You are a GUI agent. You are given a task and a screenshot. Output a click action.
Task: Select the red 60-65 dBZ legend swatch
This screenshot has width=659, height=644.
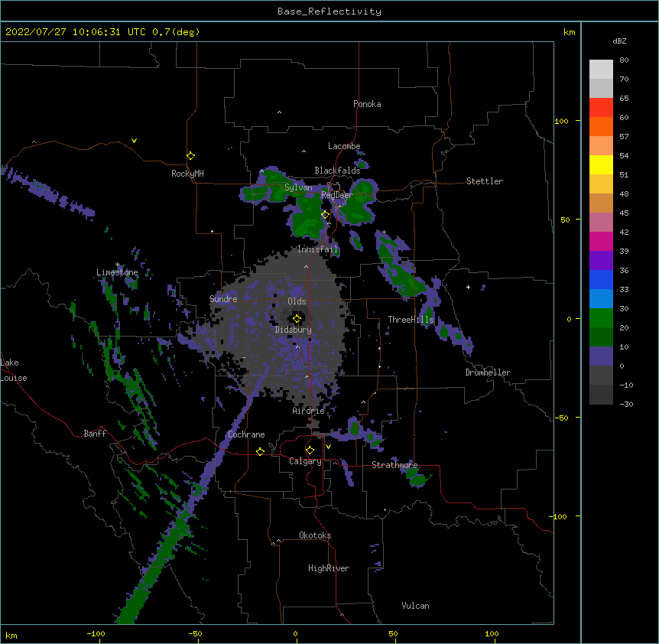(x=601, y=108)
